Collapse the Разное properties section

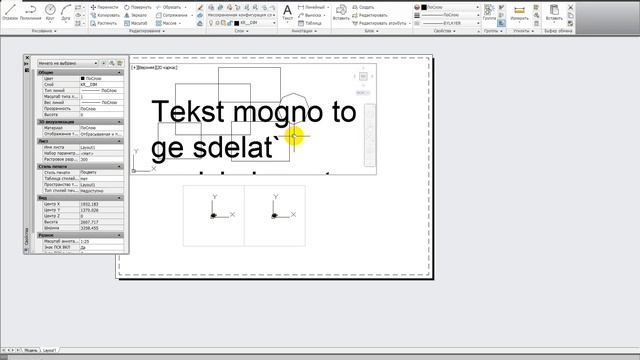pyautogui.click(x=119, y=236)
